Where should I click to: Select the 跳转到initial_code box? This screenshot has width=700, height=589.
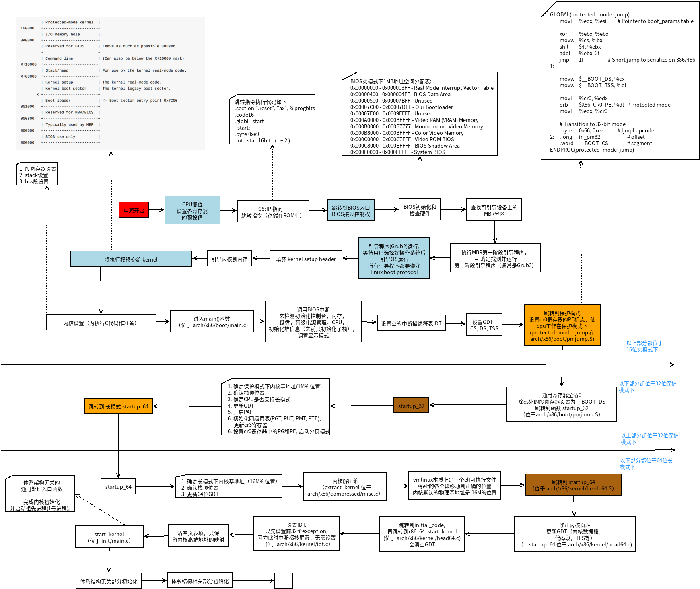(422, 534)
